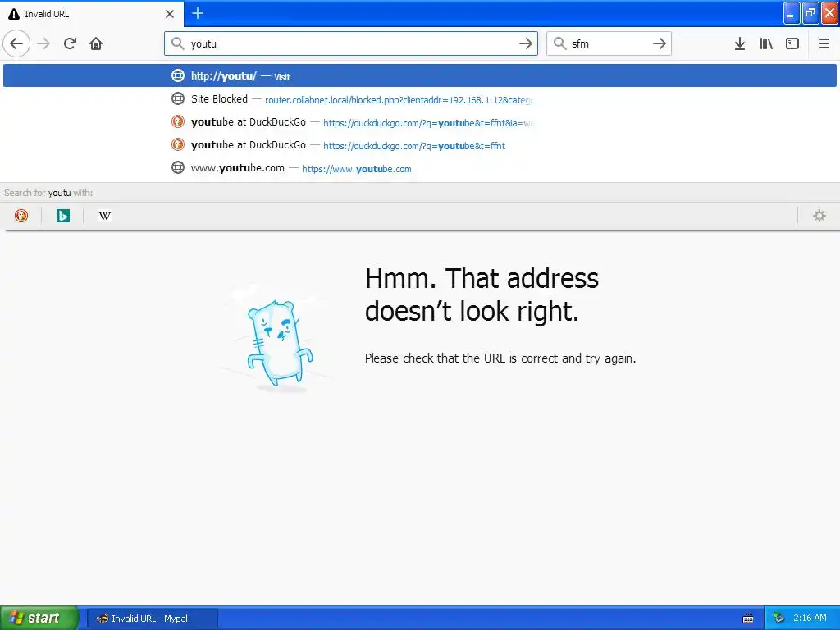Search with Wikipedia one-off icon
This screenshot has width=840, height=630.
point(105,216)
